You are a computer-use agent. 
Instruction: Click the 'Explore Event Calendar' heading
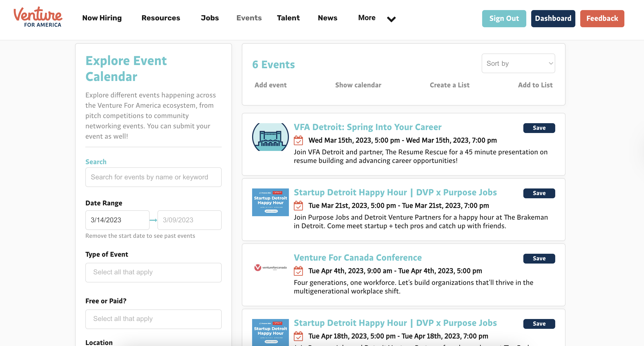(126, 68)
